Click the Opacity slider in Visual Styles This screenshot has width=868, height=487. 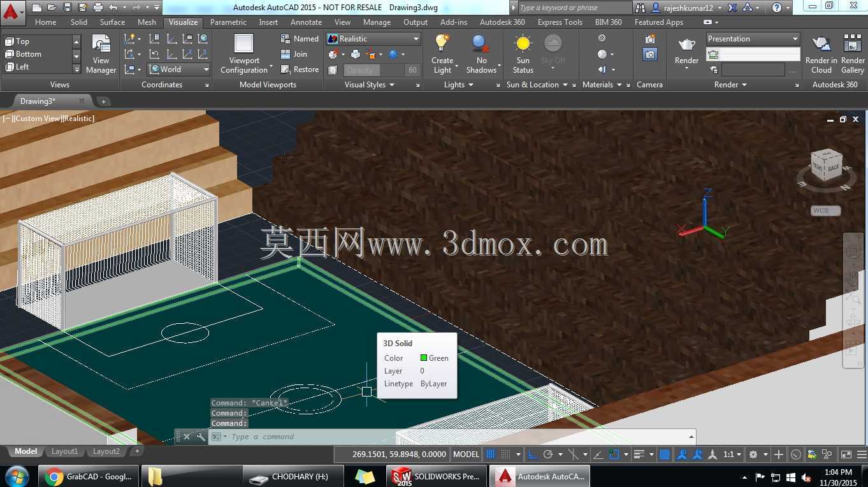pyautogui.click(x=382, y=69)
